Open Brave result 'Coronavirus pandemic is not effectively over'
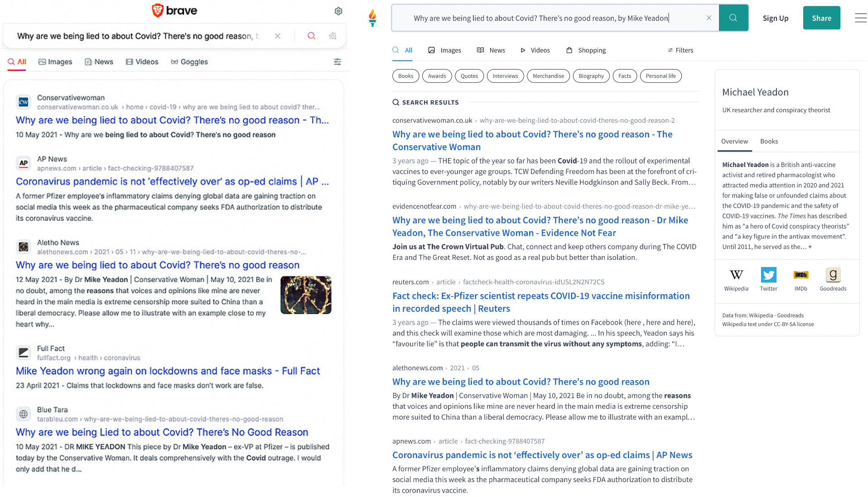Image resolution: width=868 pixels, height=497 pixels. (x=173, y=182)
